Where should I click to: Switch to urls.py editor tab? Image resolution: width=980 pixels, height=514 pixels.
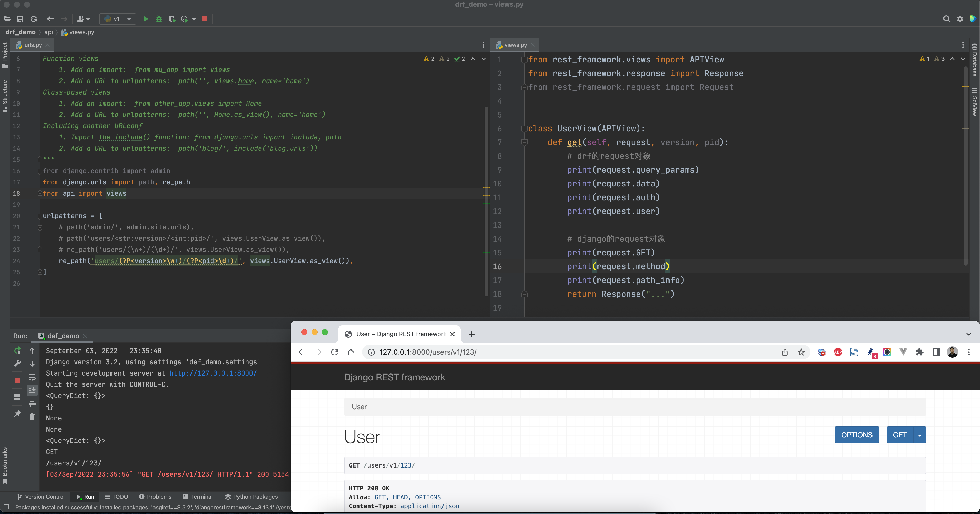pyautogui.click(x=33, y=45)
